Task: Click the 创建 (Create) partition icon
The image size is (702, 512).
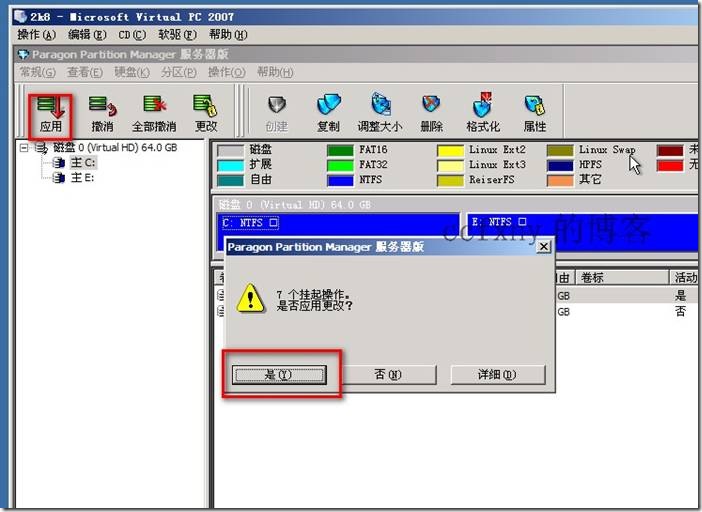Action: [x=277, y=104]
